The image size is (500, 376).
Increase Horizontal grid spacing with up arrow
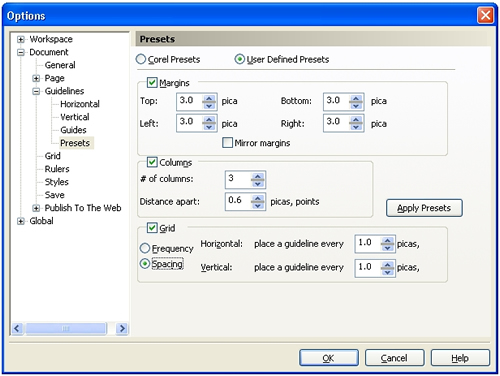(x=387, y=240)
